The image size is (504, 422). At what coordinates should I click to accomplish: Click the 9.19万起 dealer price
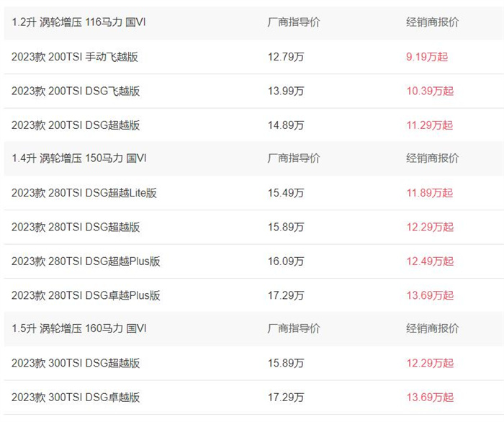(427, 57)
